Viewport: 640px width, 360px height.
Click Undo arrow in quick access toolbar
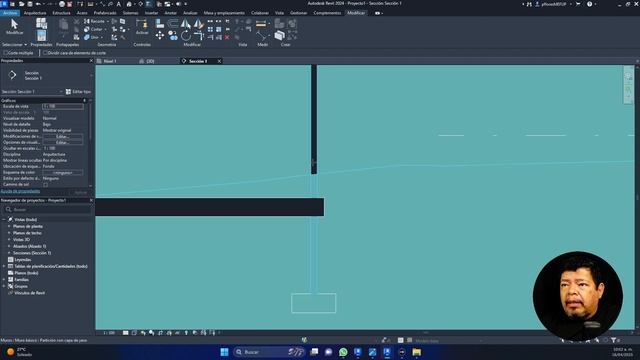click(38, 4)
